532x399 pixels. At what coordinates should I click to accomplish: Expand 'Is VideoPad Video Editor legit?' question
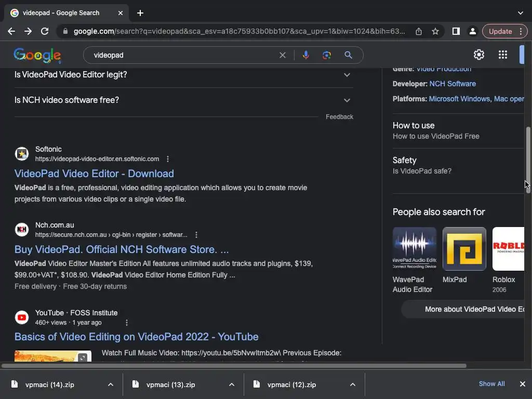coord(183,75)
